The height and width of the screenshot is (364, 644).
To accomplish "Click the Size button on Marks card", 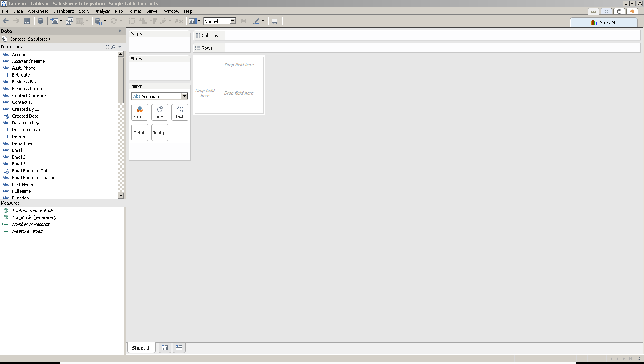I will (160, 112).
